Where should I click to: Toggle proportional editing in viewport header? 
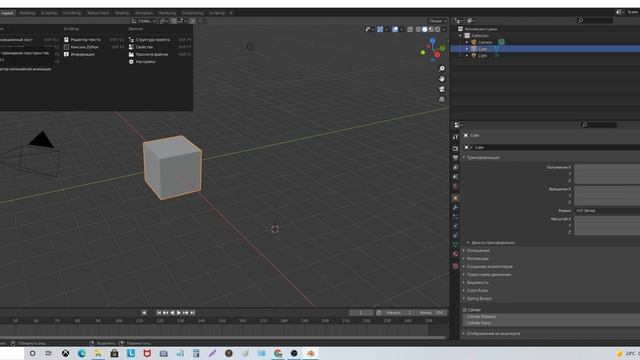click(x=193, y=21)
